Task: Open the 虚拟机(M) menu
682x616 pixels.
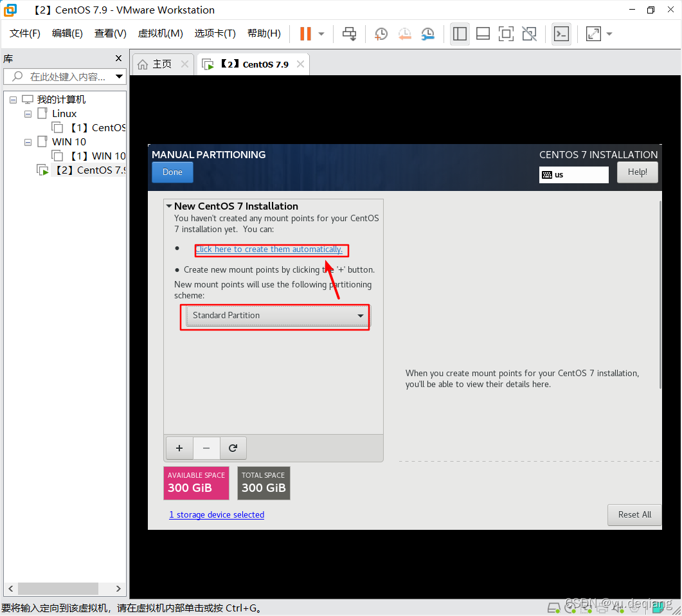Action: tap(160, 33)
